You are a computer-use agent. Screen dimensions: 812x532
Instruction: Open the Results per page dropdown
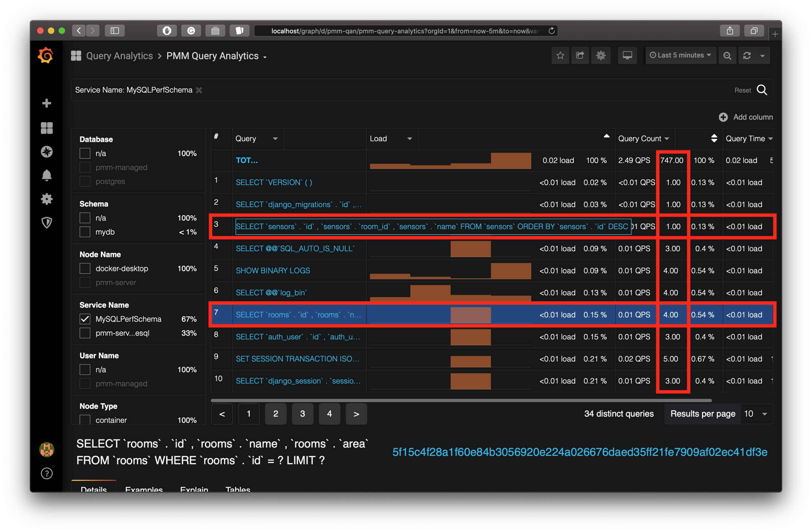pyautogui.click(x=756, y=414)
